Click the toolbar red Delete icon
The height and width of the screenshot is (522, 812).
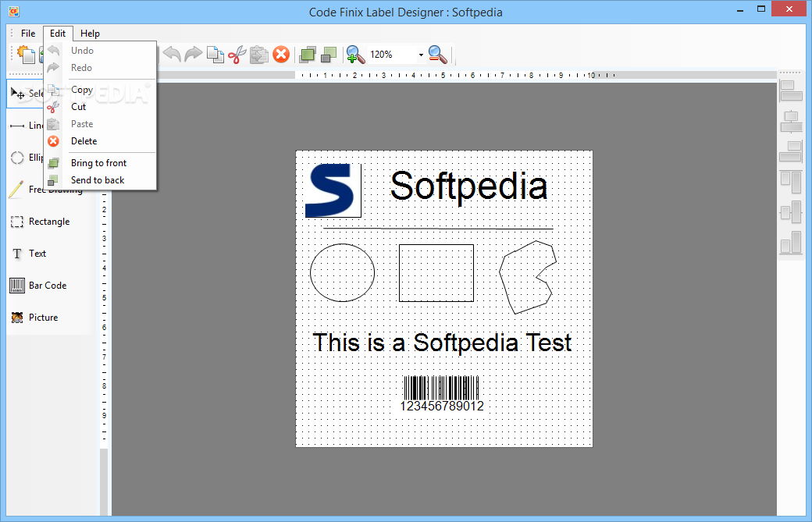click(281, 55)
